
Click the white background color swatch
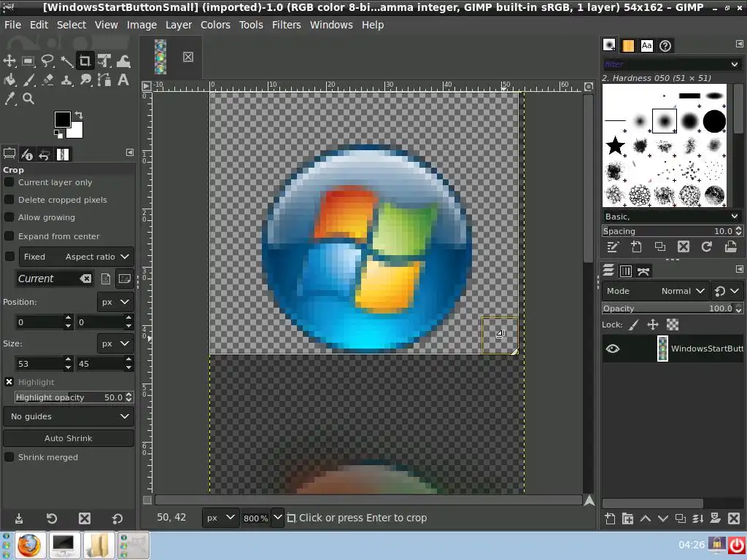77,132
